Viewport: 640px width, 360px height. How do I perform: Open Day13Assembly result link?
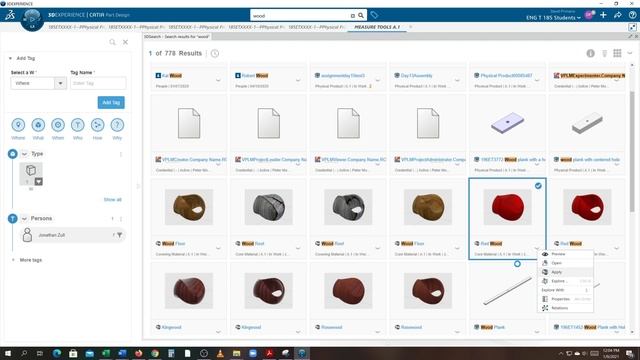pyautogui.click(x=416, y=76)
